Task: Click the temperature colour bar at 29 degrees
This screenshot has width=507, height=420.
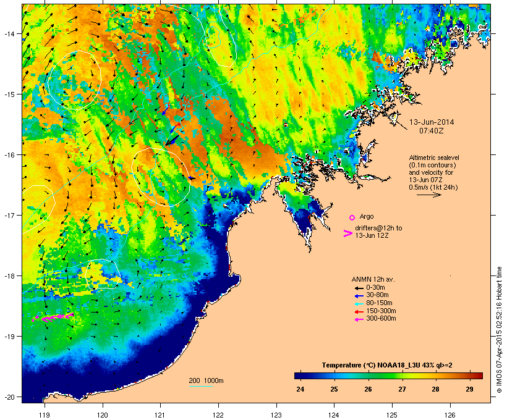Action: pyautogui.click(x=469, y=376)
